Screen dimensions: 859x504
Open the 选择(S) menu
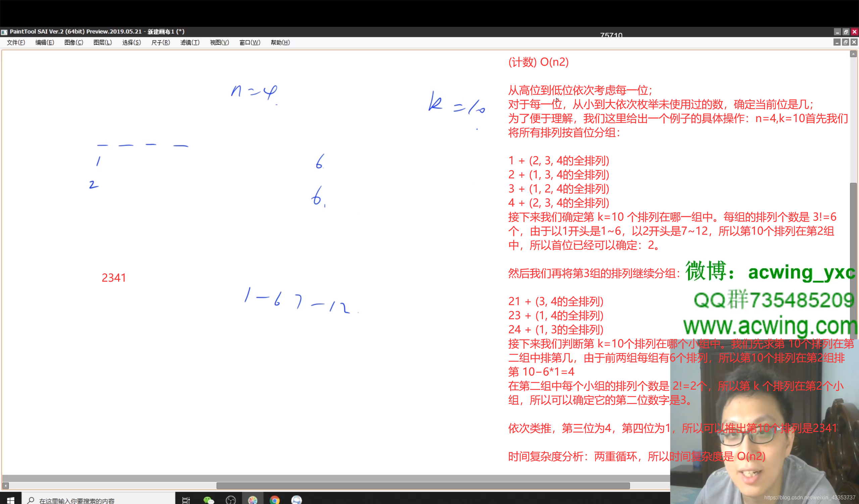point(131,43)
